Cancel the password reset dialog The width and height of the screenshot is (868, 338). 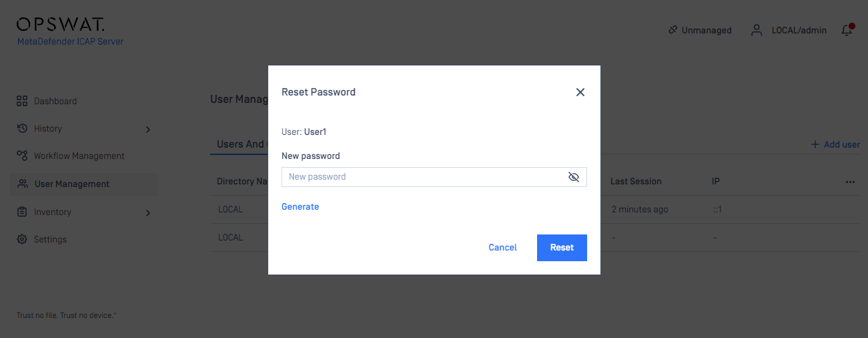502,248
